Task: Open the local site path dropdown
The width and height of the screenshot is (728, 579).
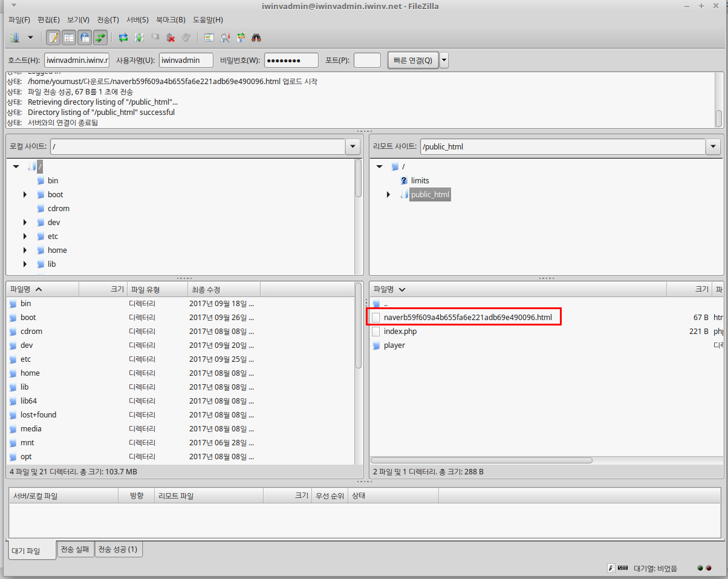Action: pos(353,146)
